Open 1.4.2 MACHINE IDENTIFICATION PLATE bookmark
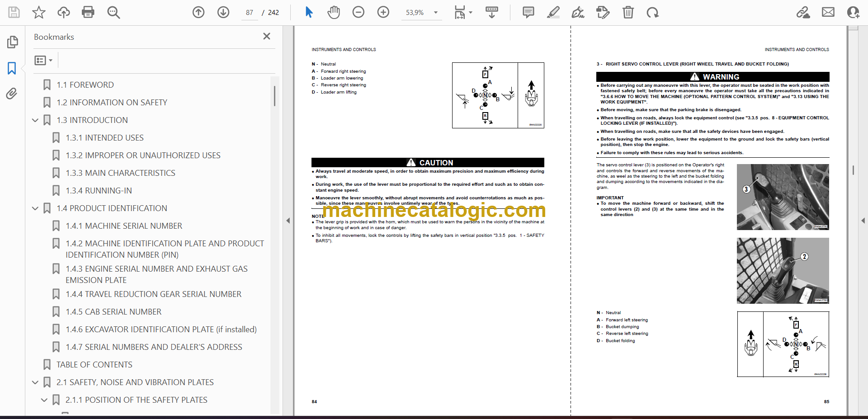 [x=165, y=249]
